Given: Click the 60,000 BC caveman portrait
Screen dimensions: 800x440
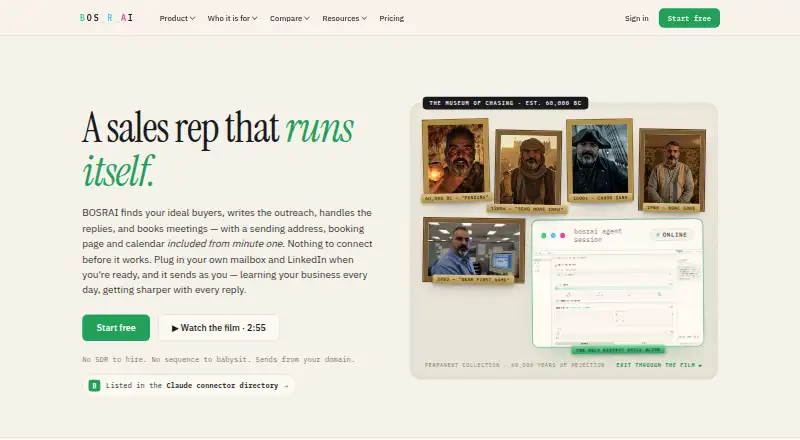Looking at the screenshot, I should [x=456, y=160].
